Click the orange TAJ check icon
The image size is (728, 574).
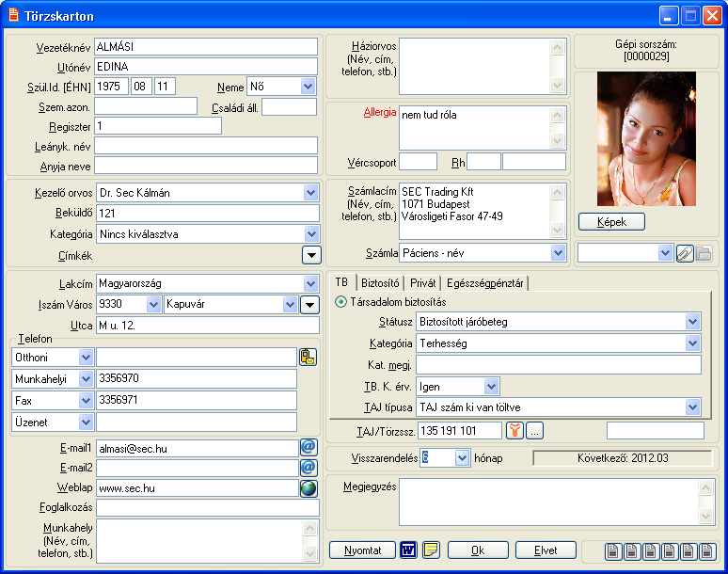(x=514, y=431)
